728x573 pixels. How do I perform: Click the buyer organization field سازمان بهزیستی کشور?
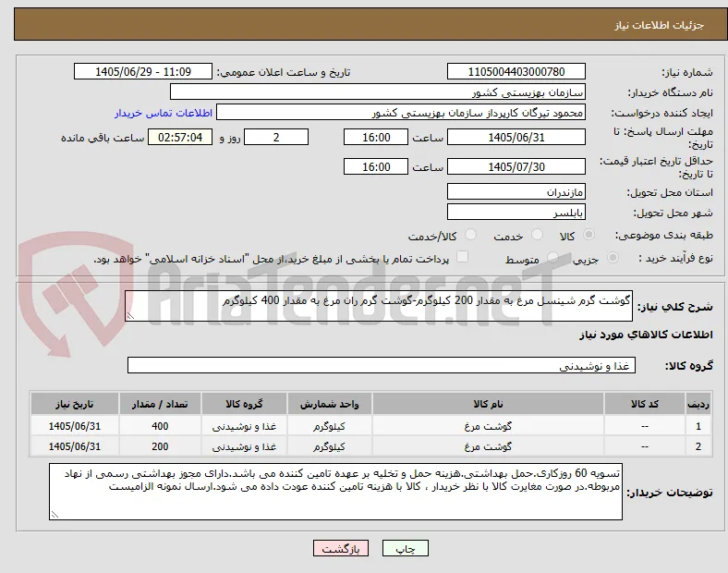point(378,91)
